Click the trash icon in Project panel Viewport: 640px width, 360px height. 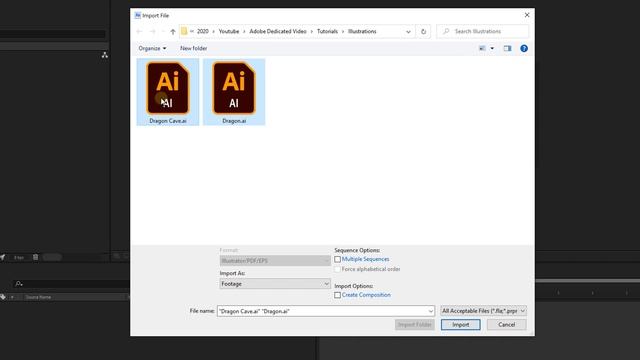pyautogui.click(x=36, y=257)
